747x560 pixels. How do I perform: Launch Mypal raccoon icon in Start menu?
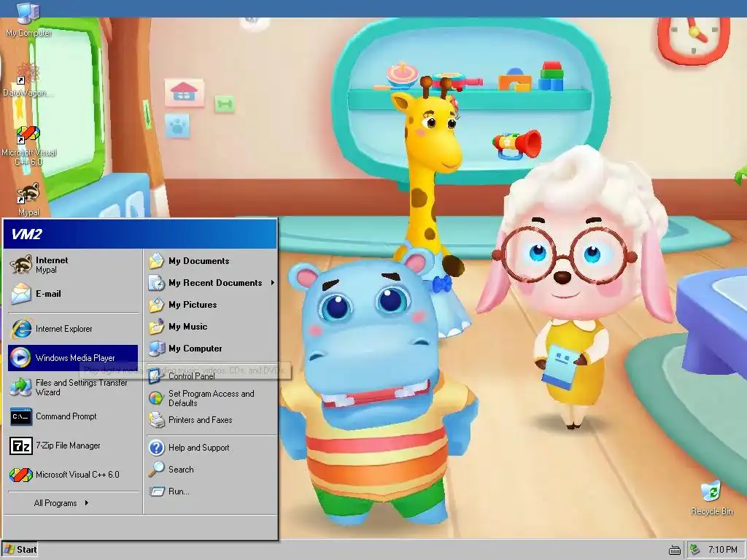pyautogui.click(x=21, y=265)
